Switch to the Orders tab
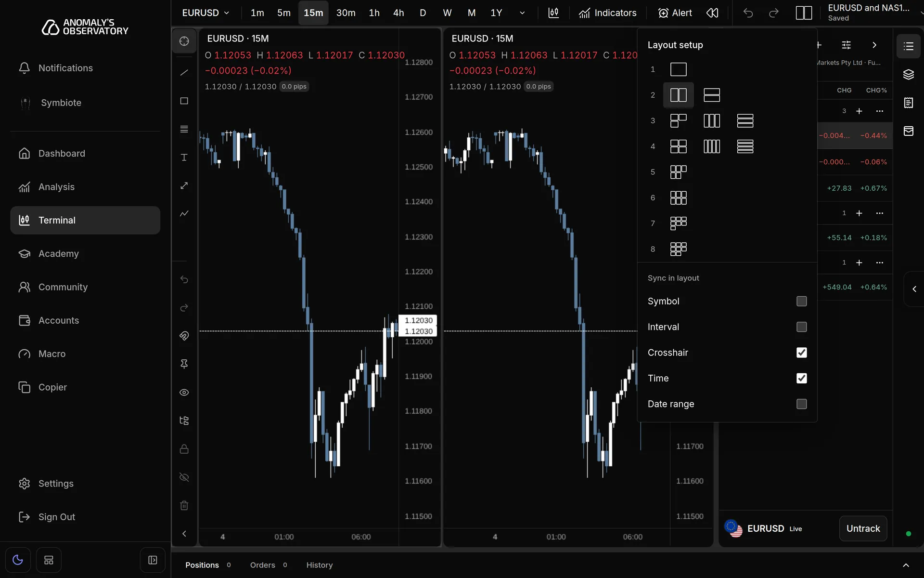924x578 pixels. 269,565
